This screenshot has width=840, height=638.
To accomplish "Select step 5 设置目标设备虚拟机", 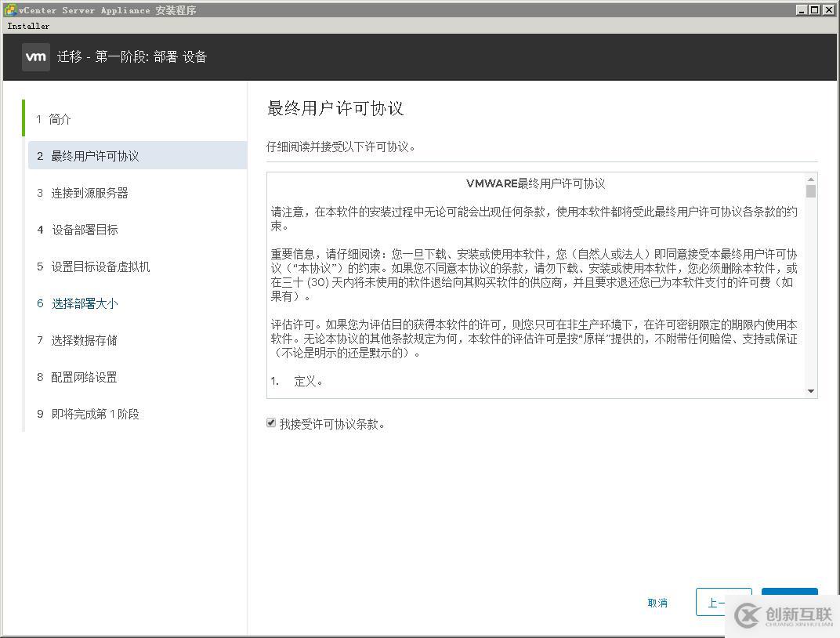I will [x=93, y=266].
